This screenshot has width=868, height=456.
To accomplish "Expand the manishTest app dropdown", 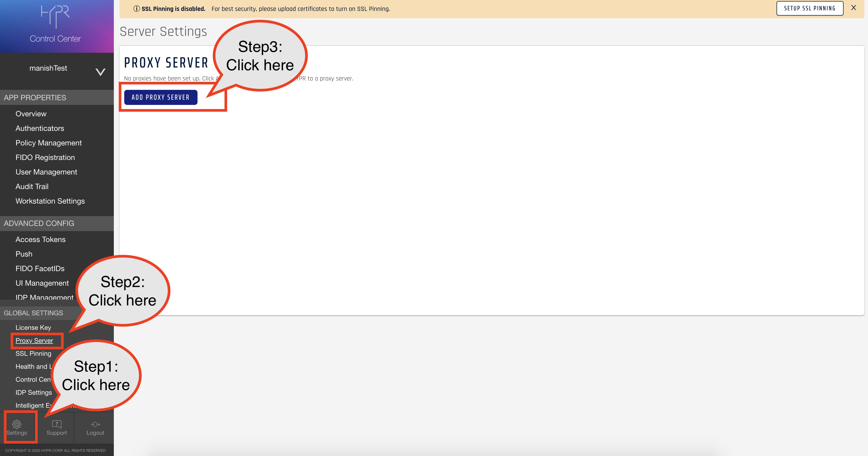I will click(x=100, y=71).
